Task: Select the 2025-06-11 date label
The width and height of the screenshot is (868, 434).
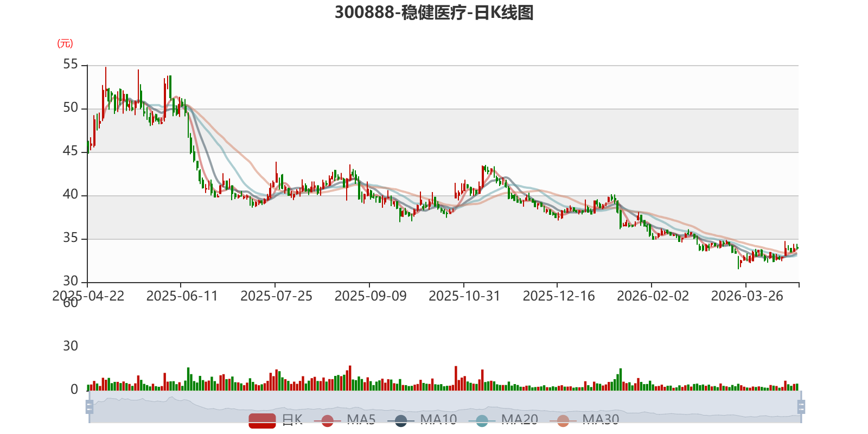Action: tap(182, 296)
